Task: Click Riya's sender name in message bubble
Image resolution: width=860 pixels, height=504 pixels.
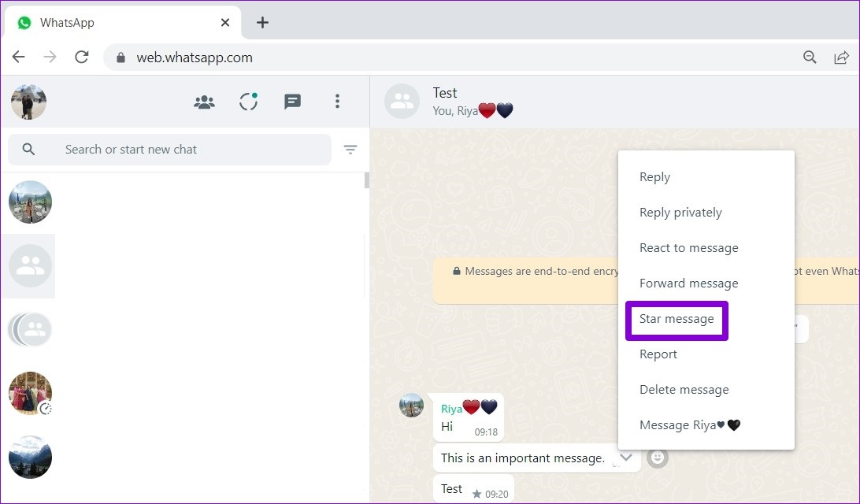Action: click(451, 409)
